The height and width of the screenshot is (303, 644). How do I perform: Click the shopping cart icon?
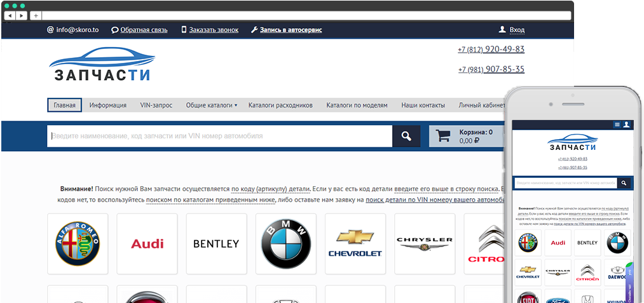(x=443, y=136)
